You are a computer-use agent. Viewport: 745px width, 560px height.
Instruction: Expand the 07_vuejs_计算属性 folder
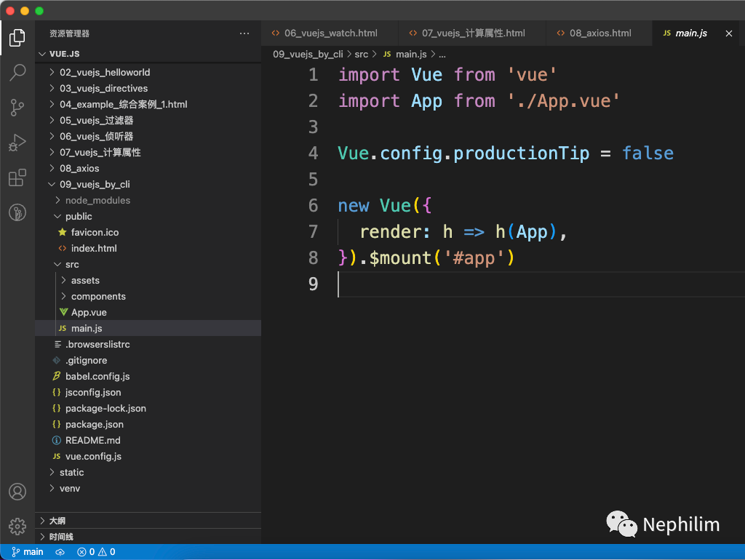[148, 153]
